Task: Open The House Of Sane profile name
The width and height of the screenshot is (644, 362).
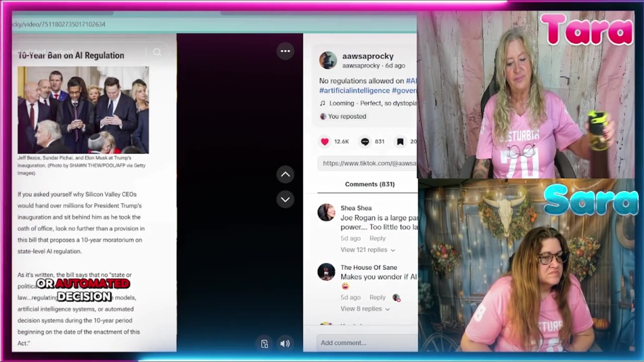Action: 369,267
